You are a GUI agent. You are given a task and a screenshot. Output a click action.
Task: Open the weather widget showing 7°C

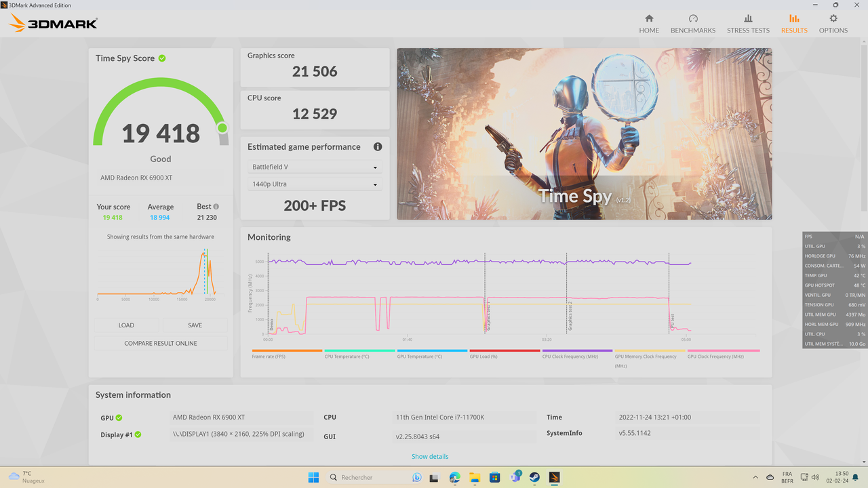[27, 477]
